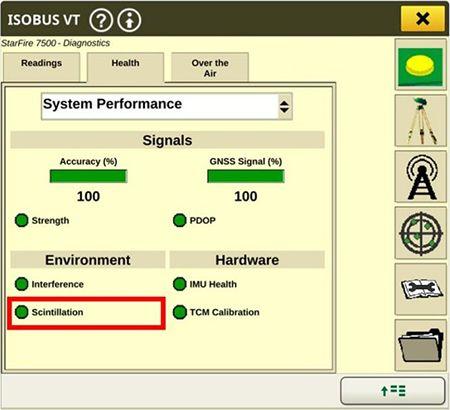Click the IMU Health status indicator
This screenshot has height=410, width=450.
pyautogui.click(x=179, y=284)
